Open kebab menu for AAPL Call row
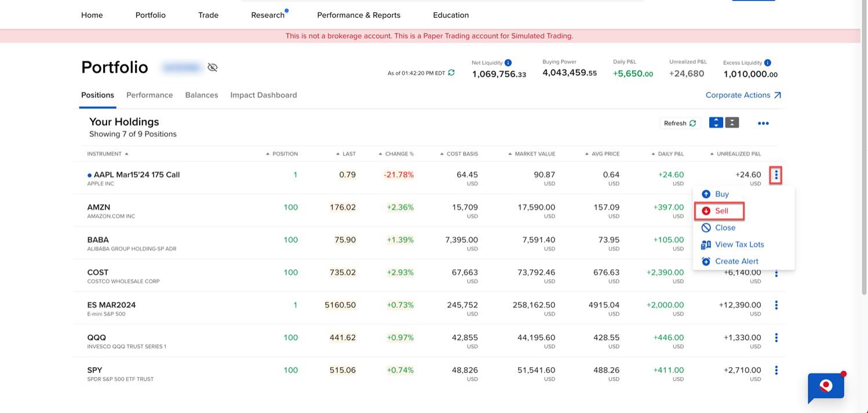 [x=776, y=175]
